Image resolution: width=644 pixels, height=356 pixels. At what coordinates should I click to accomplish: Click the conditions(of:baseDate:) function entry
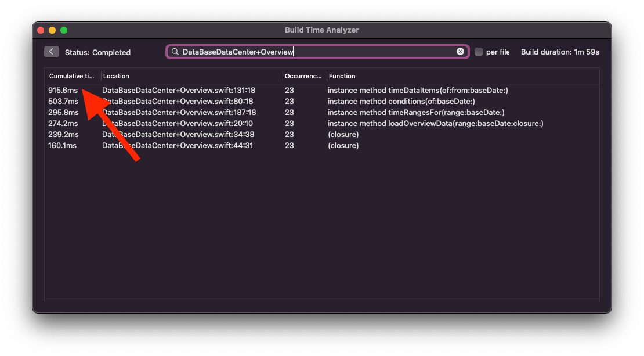[401, 102]
